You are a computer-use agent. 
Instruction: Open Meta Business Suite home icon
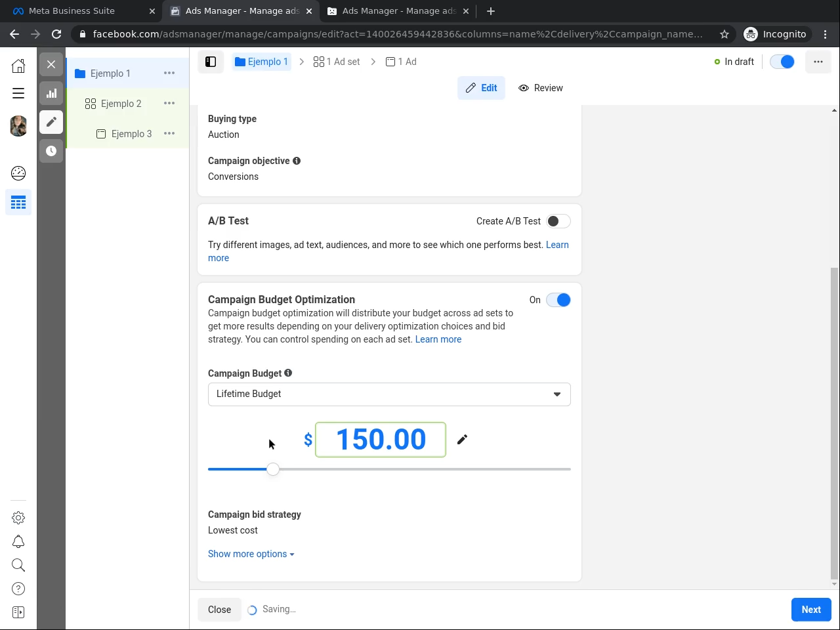pyautogui.click(x=18, y=65)
